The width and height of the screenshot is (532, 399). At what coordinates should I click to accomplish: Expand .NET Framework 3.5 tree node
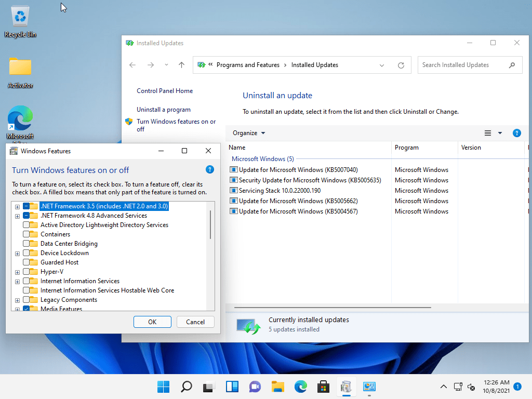tap(17, 207)
